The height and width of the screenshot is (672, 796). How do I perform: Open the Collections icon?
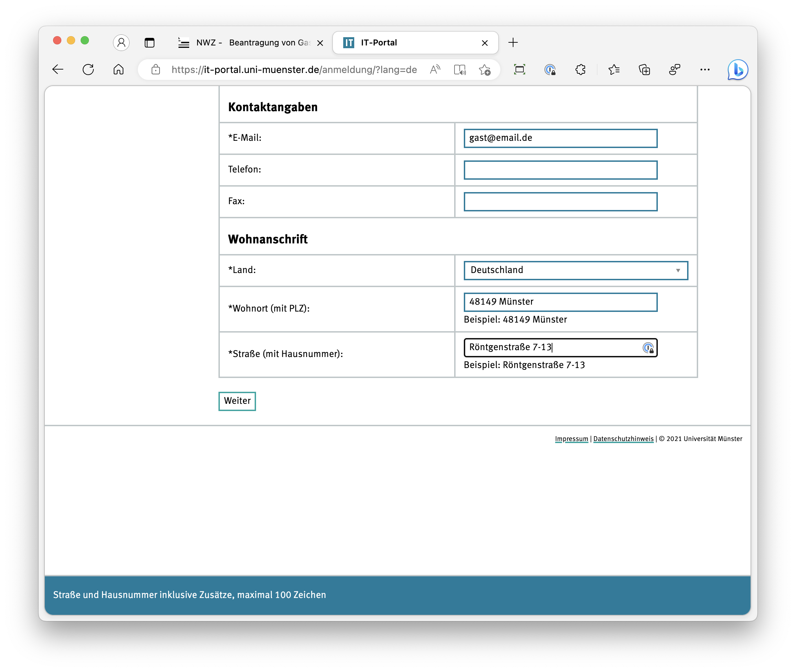644,70
